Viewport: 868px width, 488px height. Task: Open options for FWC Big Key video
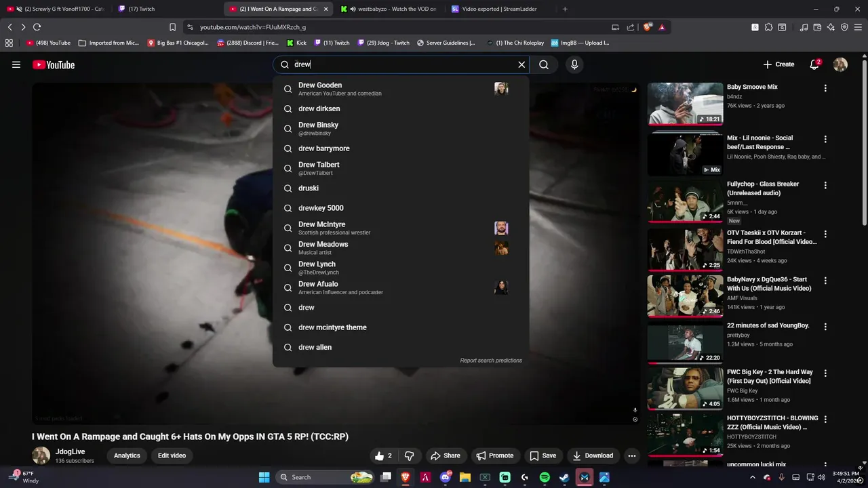[825, 373]
